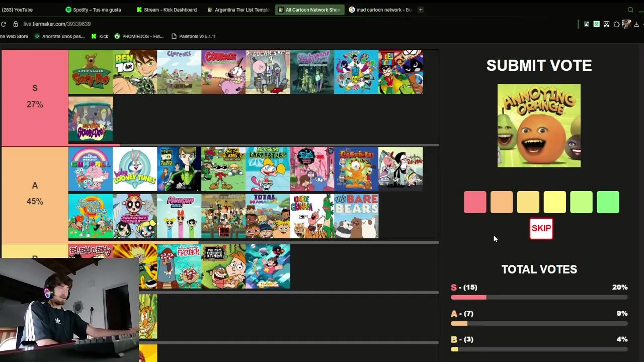Image resolution: width=644 pixels, height=362 pixels.
Task: Select the Regular Show thumbnail
Action: 268,72
